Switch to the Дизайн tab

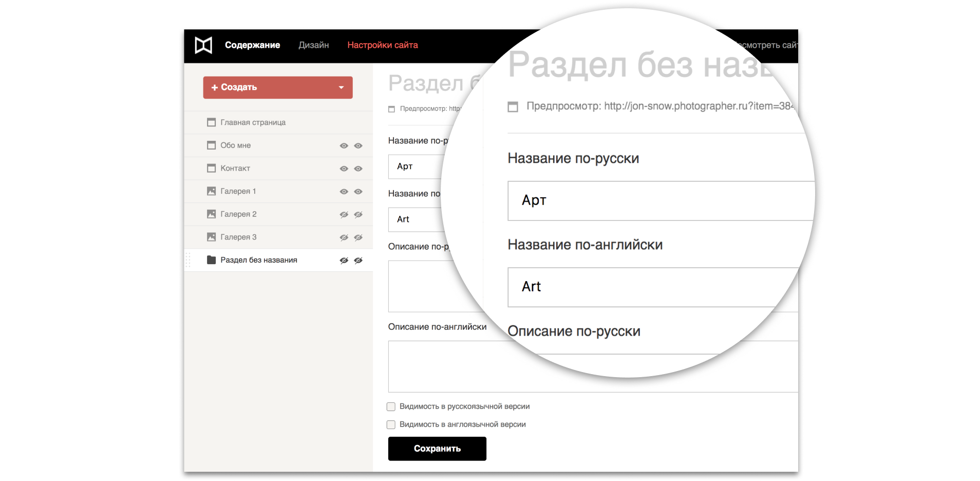(313, 45)
